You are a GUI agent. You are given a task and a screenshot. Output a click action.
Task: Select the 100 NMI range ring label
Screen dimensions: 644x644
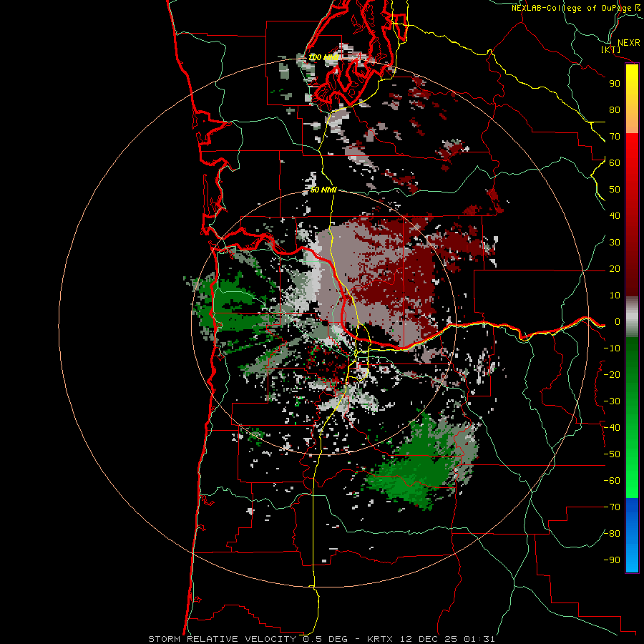323,57
